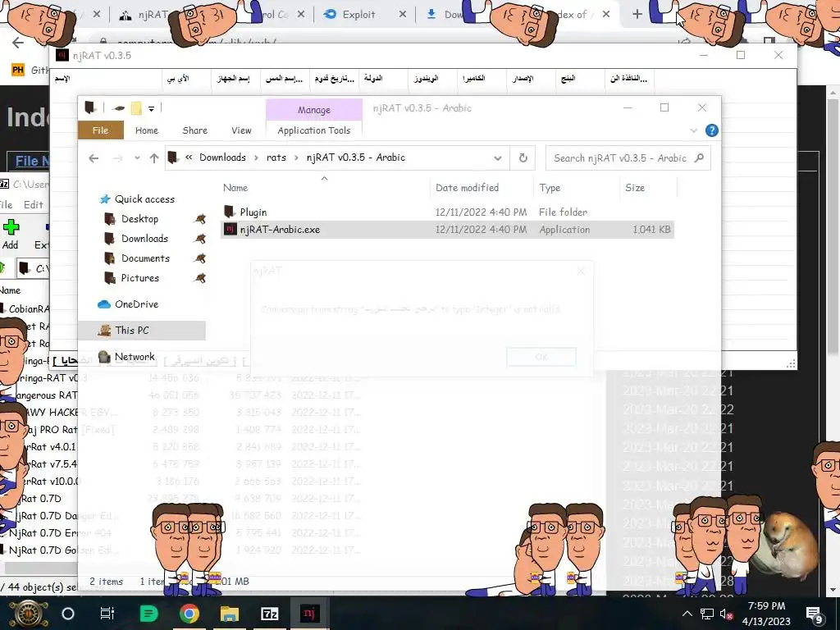Image resolution: width=840 pixels, height=630 pixels.
Task: Click the network tray icon
Action: [x=707, y=614]
